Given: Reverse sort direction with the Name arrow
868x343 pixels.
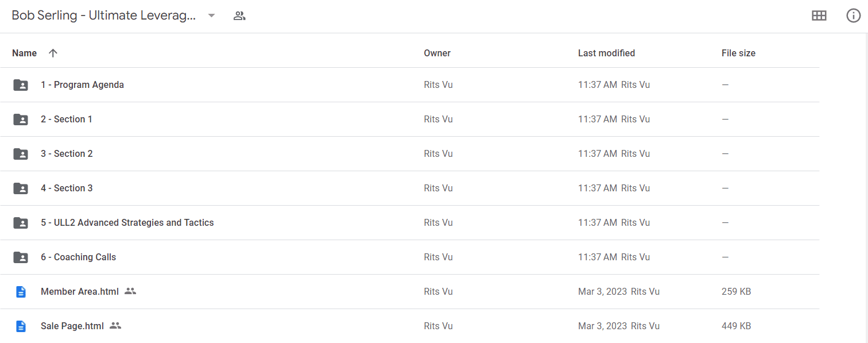Looking at the screenshot, I should pyautogui.click(x=53, y=53).
